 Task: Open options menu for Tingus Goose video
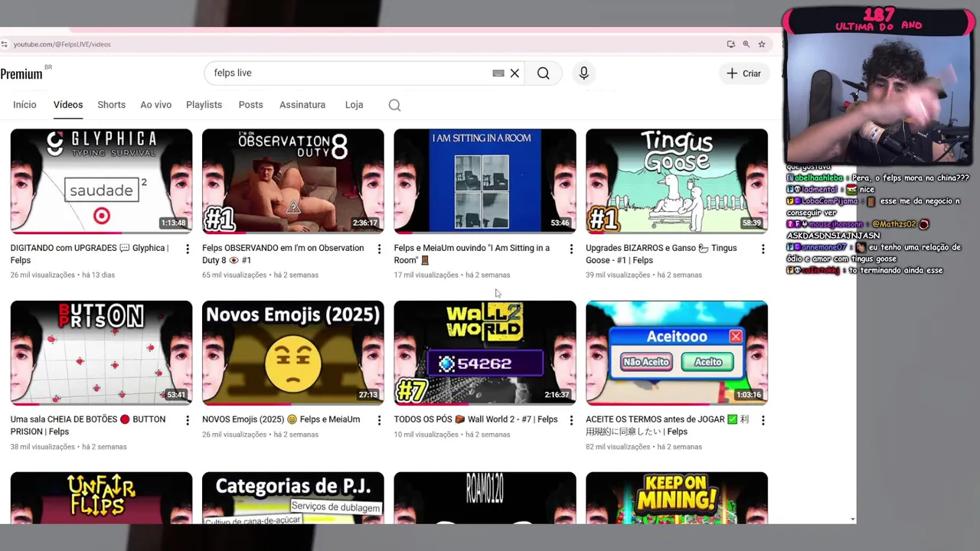point(763,249)
